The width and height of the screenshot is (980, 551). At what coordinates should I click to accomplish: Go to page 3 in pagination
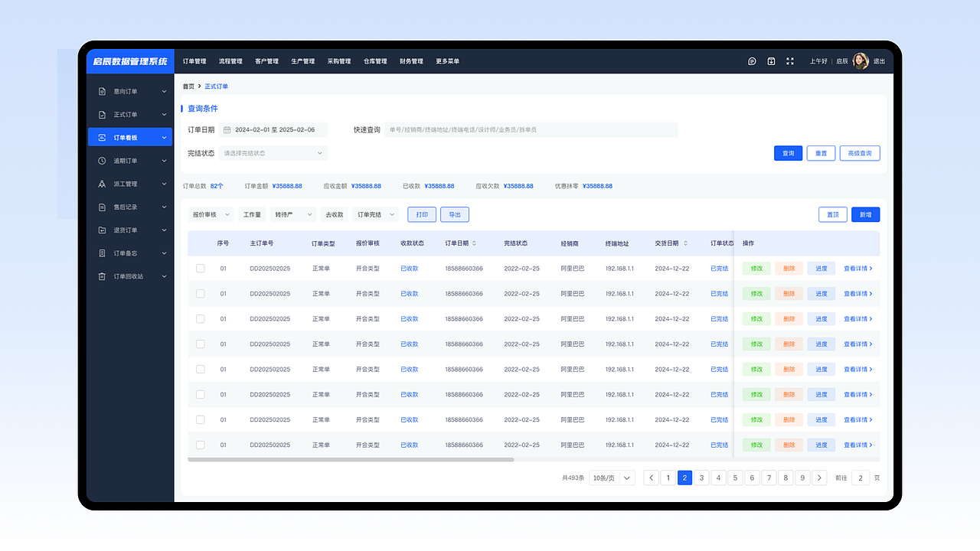pos(702,478)
